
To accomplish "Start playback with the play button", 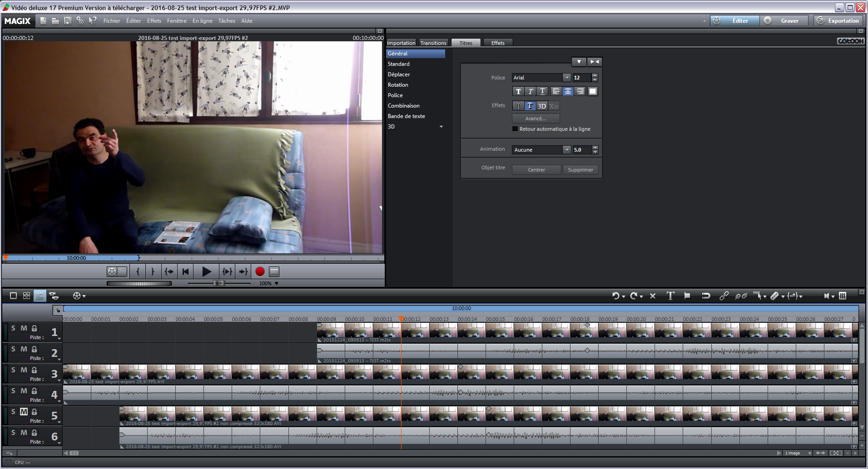I will pos(206,272).
